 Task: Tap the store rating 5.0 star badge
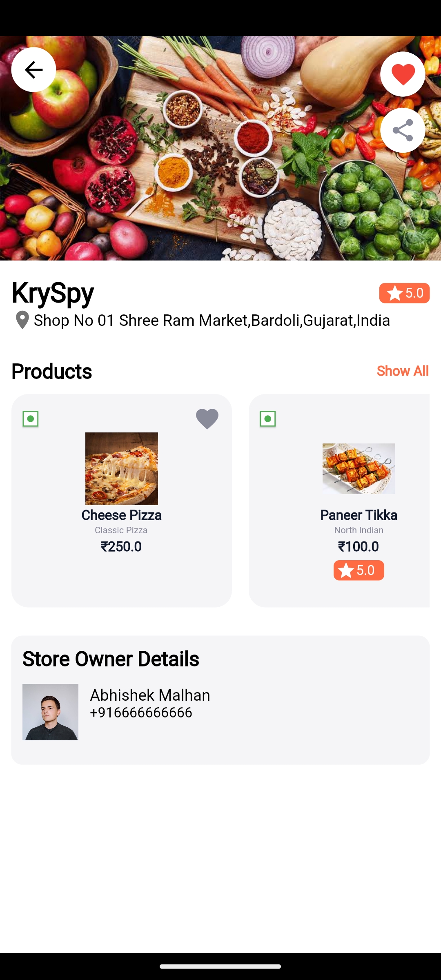tap(404, 293)
